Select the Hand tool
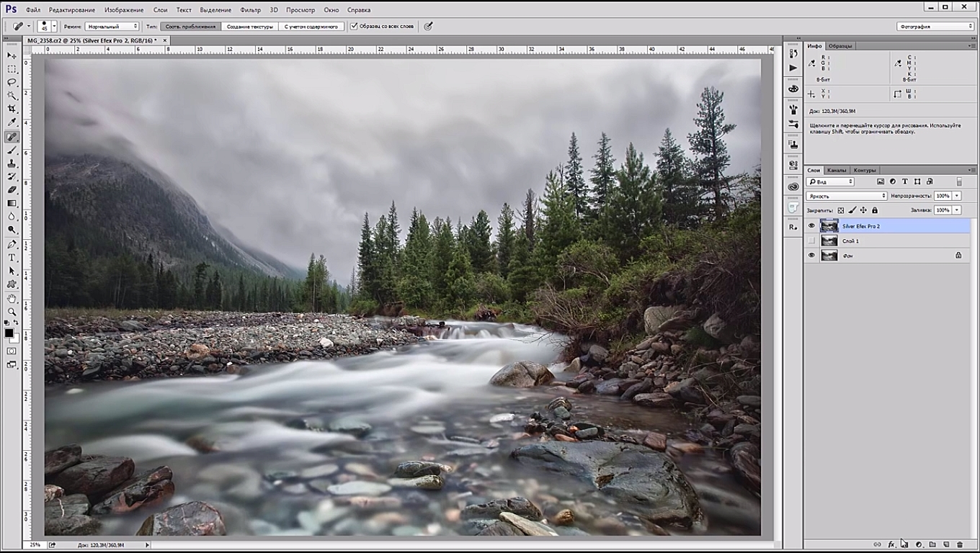Image resolution: width=980 pixels, height=553 pixels. 12,298
